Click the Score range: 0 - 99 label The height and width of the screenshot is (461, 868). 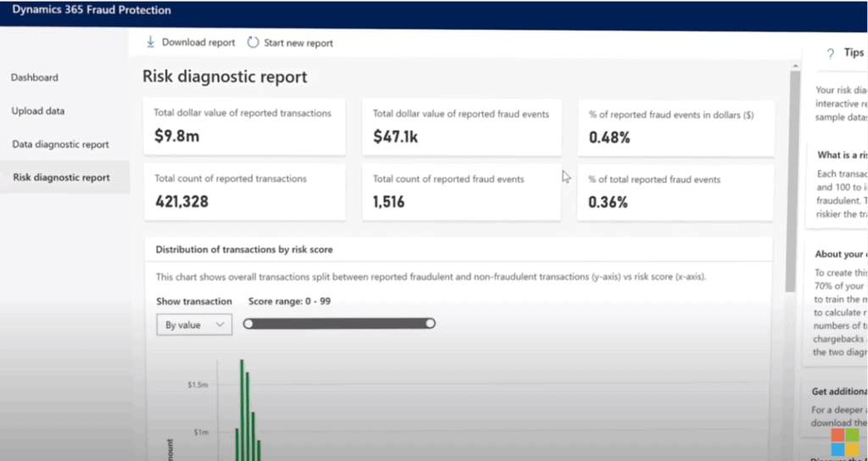click(290, 301)
